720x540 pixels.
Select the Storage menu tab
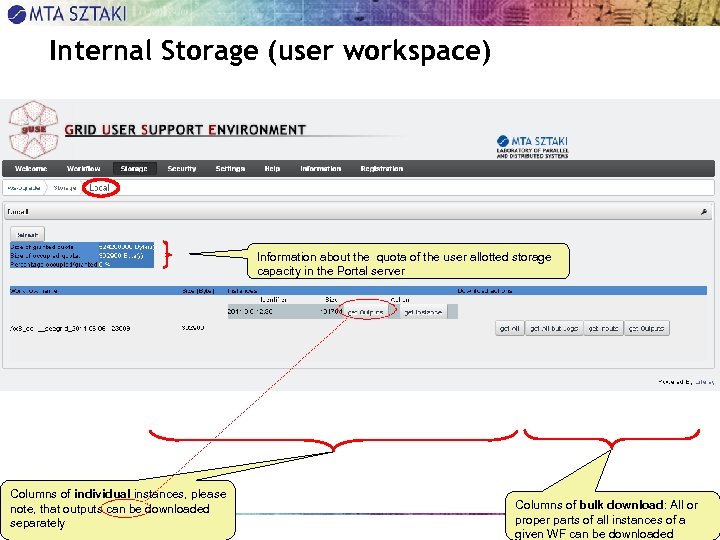click(134, 169)
